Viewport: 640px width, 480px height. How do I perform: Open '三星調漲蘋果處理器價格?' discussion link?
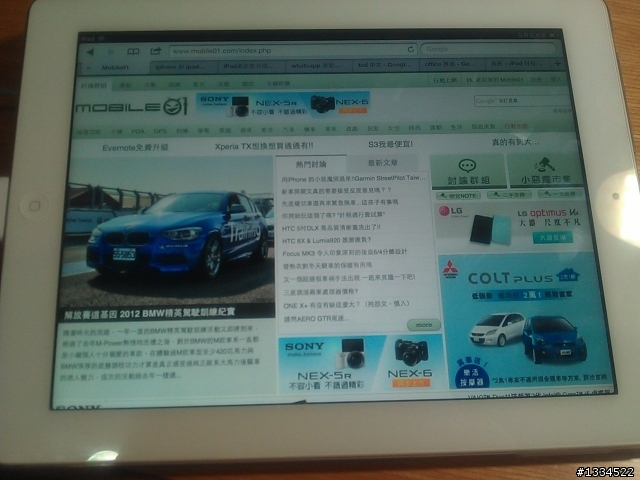[321, 292]
